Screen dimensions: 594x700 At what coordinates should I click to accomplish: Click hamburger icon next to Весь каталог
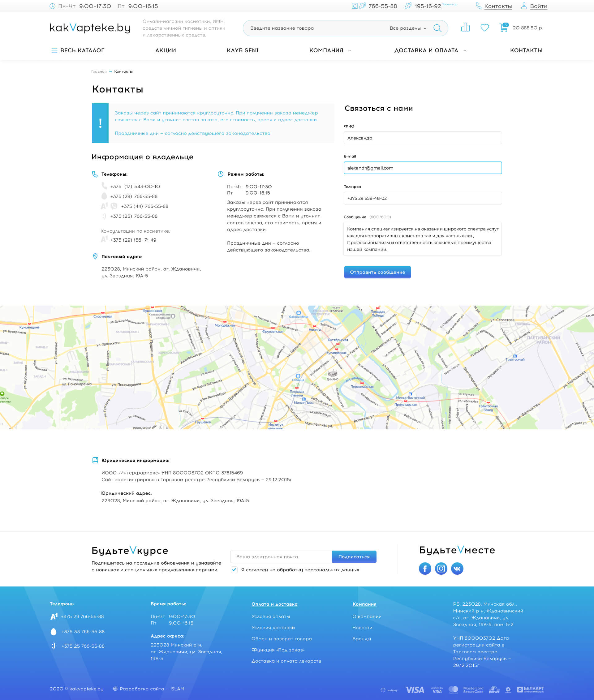[x=54, y=50]
